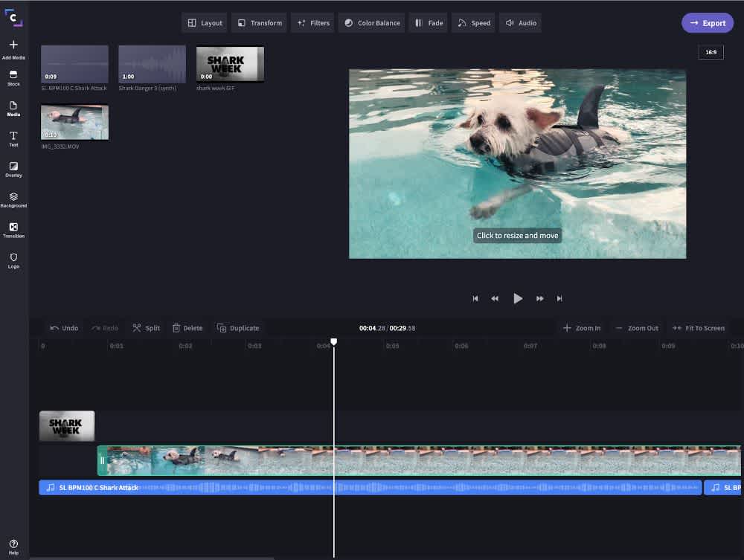Viewport: 744px width, 560px height.
Task: Open the Logo panel
Action: click(13, 260)
